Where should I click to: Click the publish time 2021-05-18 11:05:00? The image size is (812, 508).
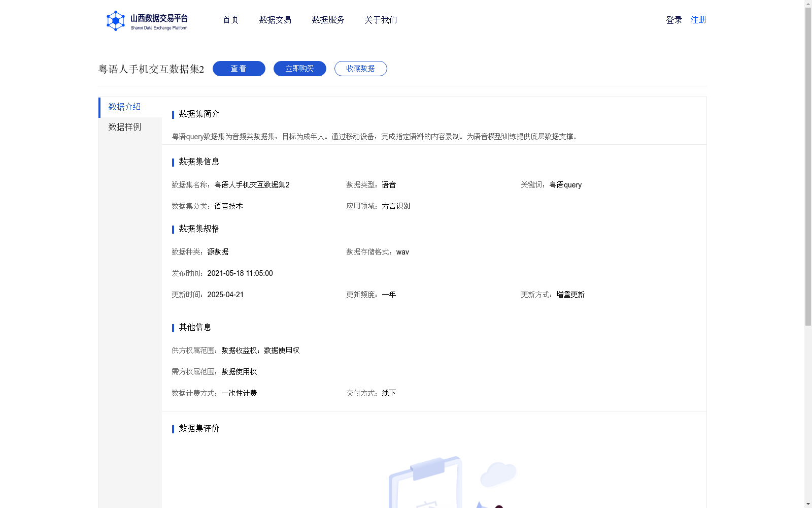coord(240,273)
